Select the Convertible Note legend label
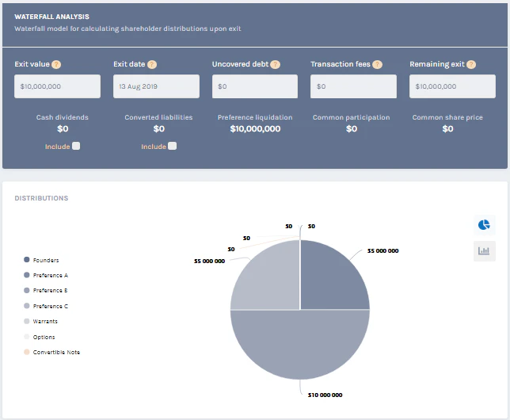This screenshot has height=420, width=510. 56,353
